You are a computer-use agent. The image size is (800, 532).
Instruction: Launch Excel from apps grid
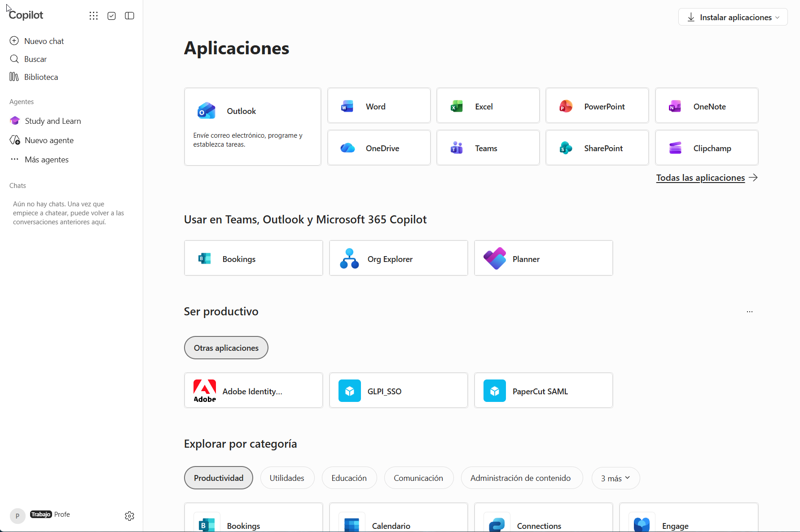[x=488, y=106]
